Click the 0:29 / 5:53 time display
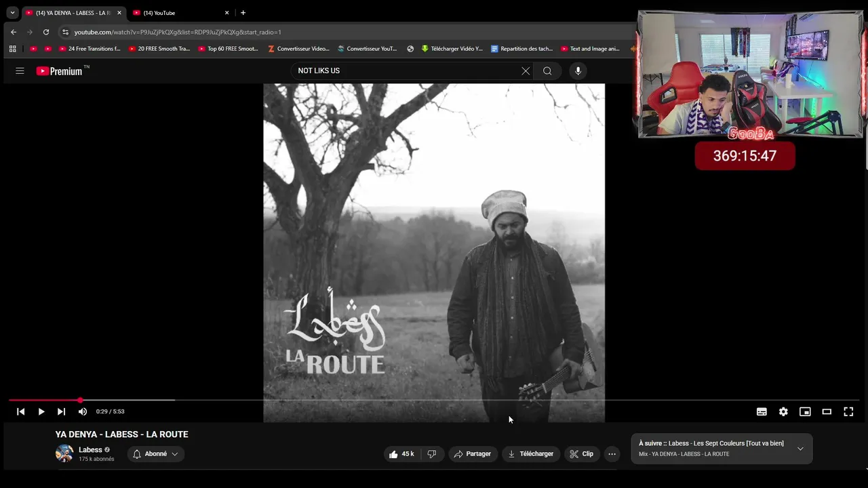Viewport: 868px width, 488px height. tap(110, 411)
